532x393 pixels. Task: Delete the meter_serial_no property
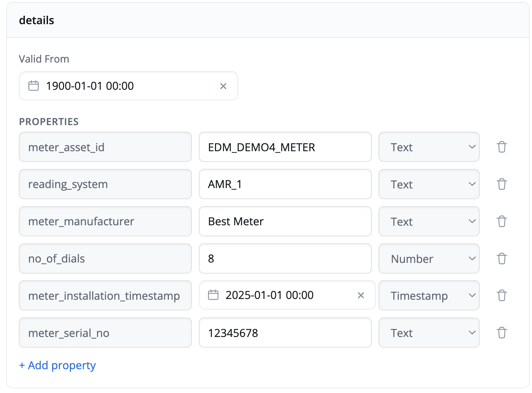coord(502,333)
